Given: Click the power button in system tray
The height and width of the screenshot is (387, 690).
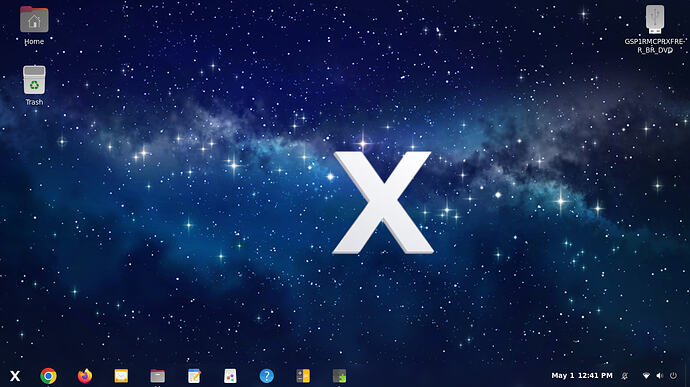Looking at the screenshot, I should coord(673,376).
